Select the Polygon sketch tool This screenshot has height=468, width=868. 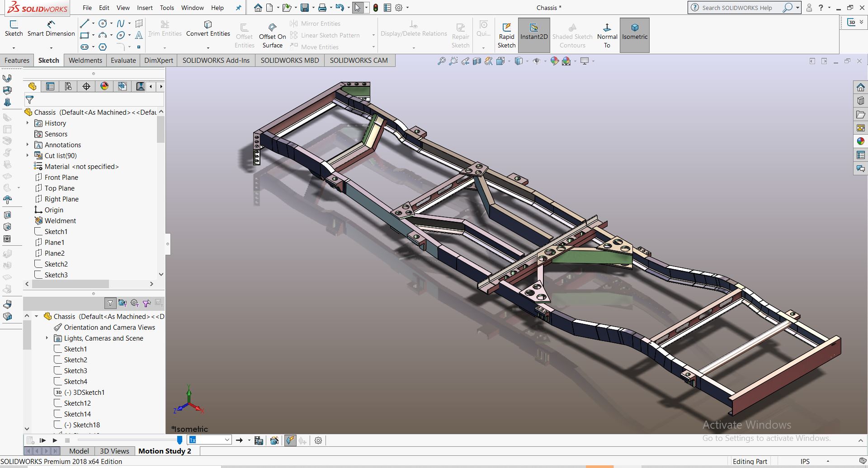103,47
